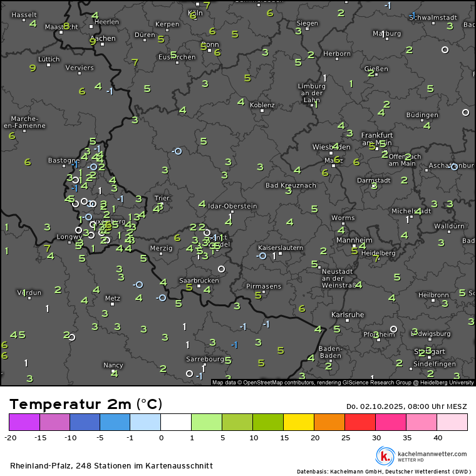The height and width of the screenshot is (476, 476).
Task: Click the Herborn city label
Action: [337, 54]
